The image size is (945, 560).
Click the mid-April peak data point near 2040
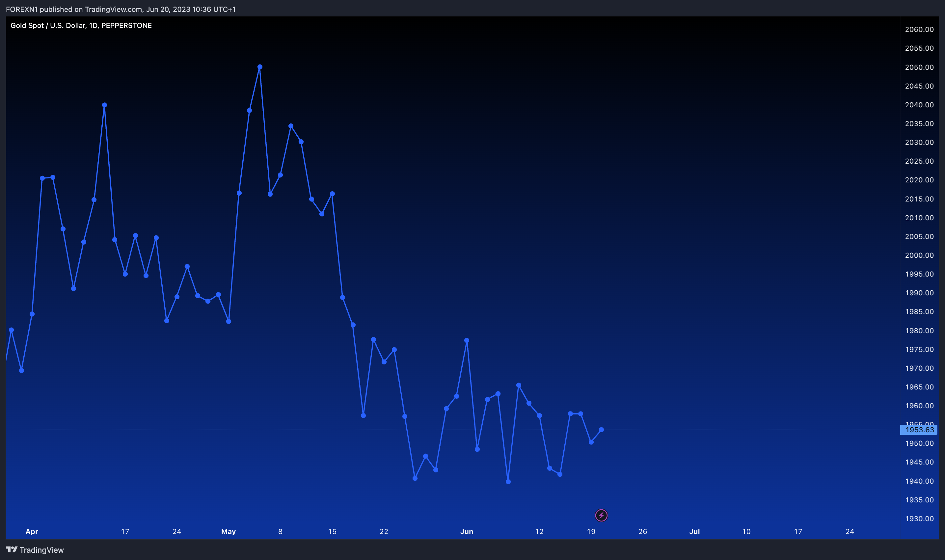point(104,105)
